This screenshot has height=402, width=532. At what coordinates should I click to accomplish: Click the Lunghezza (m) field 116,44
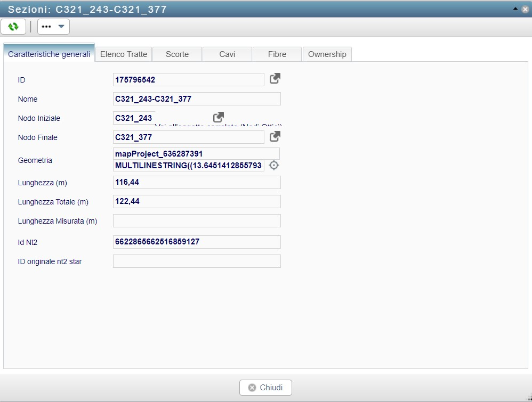[x=197, y=182]
